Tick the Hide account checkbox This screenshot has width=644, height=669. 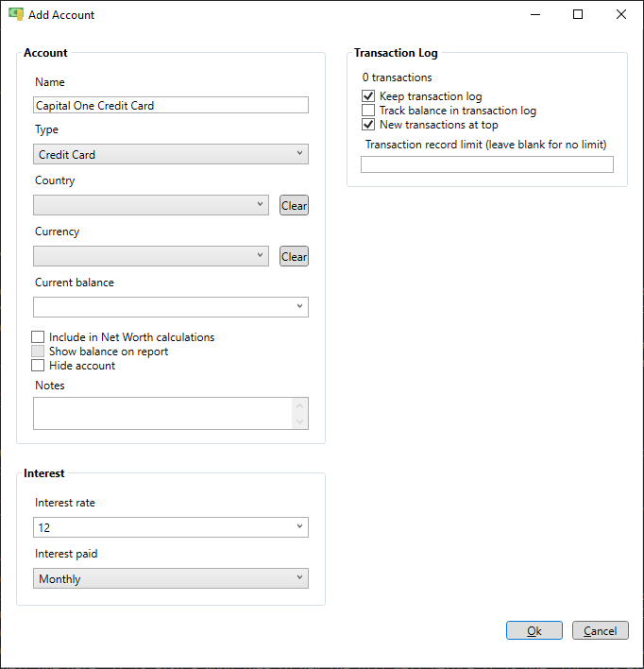point(38,366)
